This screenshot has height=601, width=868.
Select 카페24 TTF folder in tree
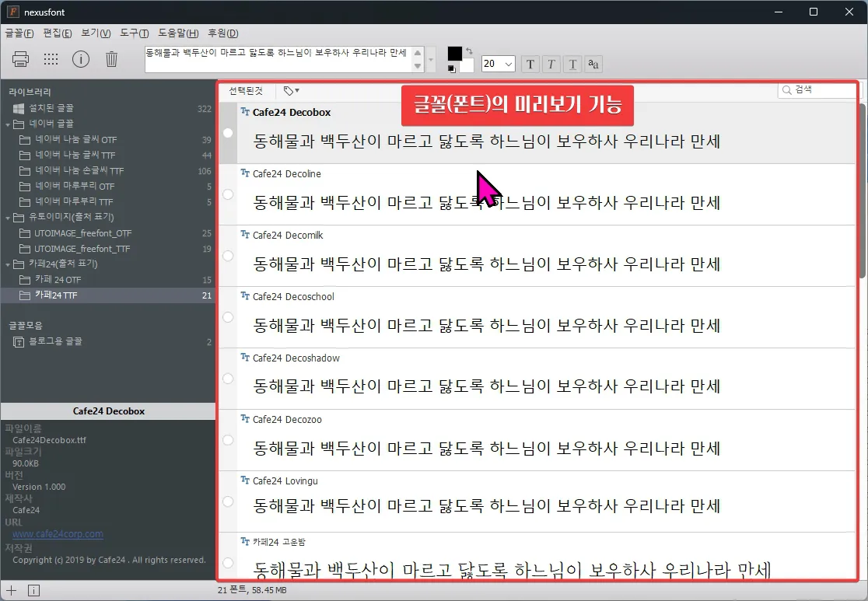tap(108, 295)
